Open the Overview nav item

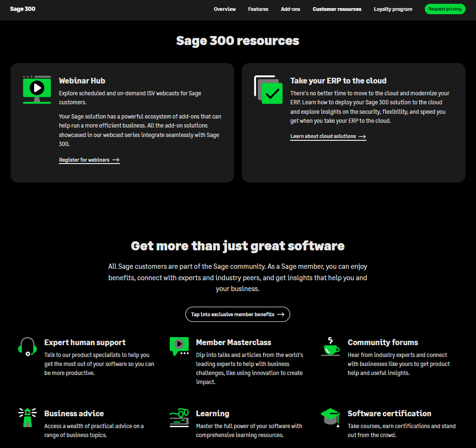[x=225, y=9]
